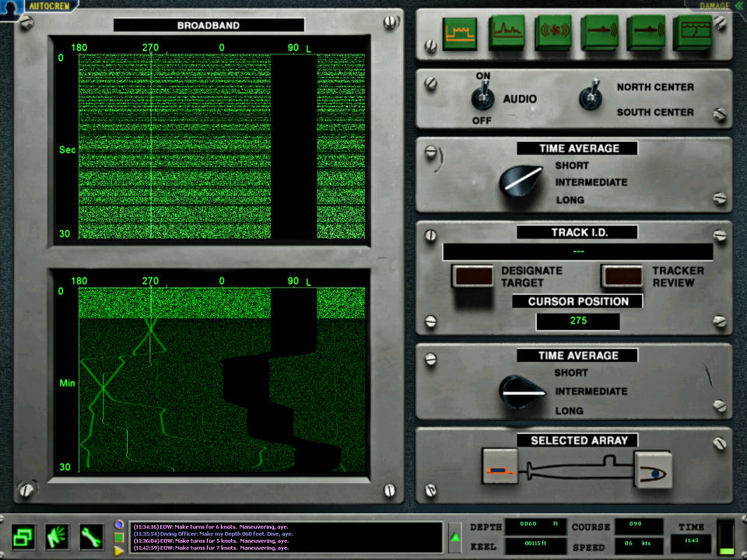Open the DEMON propeller analysis mode
This screenshot has width=747, height=560.
click(x=553, y=33)
